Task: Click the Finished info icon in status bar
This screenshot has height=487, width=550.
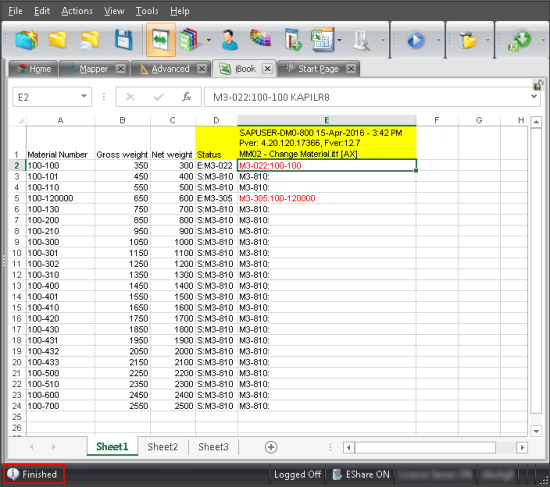Action: pyautogui.click(x=13, y=474)
